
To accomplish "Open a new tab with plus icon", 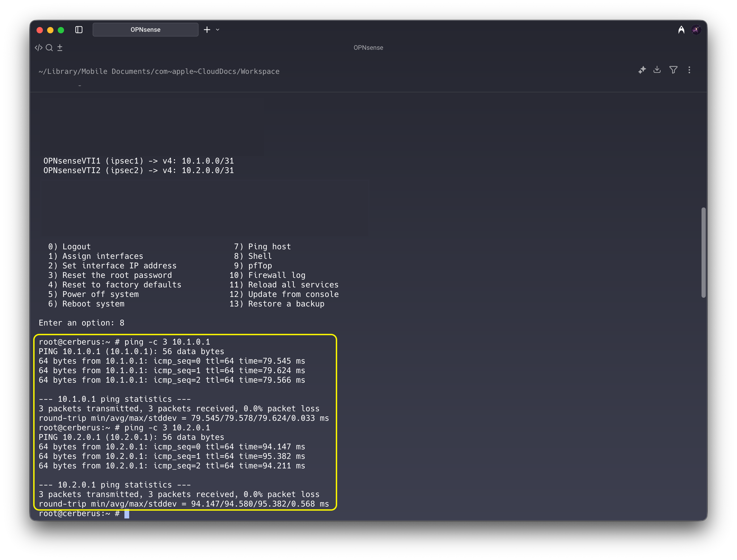I will click(x=207, y=30).
